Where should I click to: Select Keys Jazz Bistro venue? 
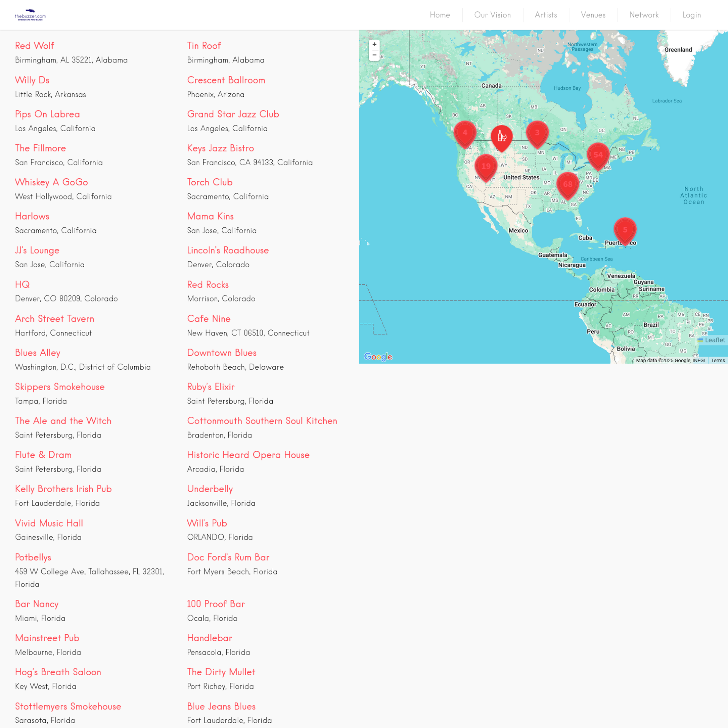pyautogui.click(x=220, y=148)
